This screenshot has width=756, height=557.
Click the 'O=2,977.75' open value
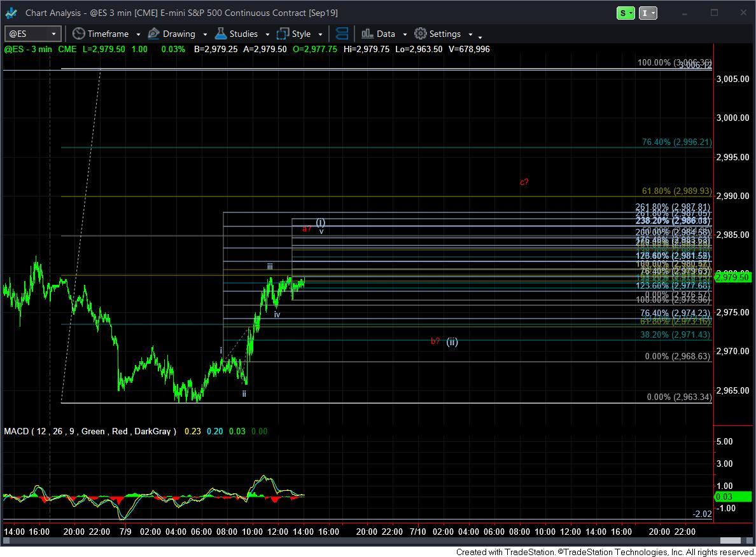pyautogui.click(x=315, y=49)
